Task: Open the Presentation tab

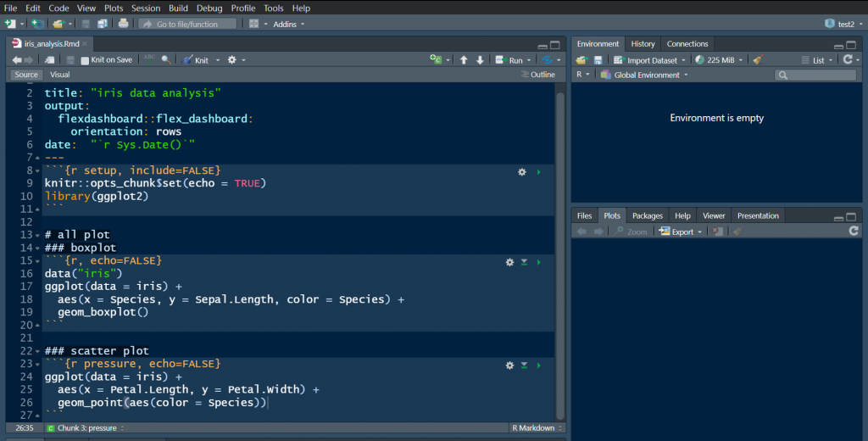Action: [758, 215]
